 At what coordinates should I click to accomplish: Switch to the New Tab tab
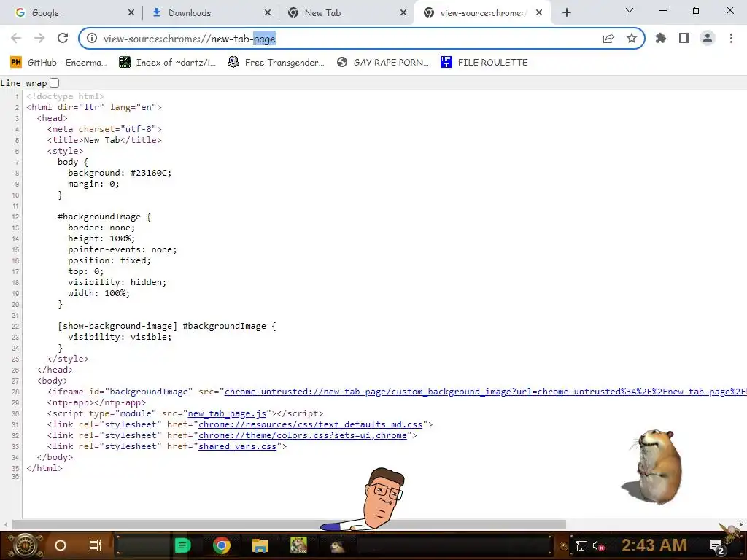347,13
